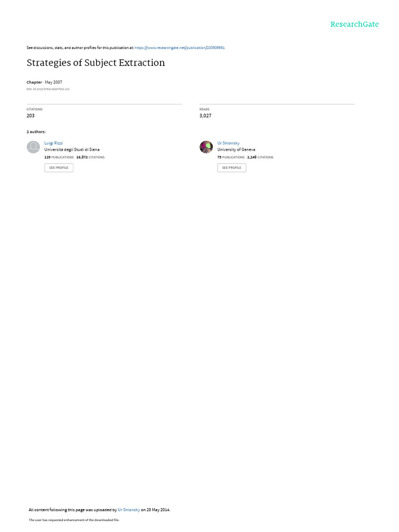The image size is (399, 532).
Task: Click Ur Shlonsky's profile photo
Action: coord(206,147)
